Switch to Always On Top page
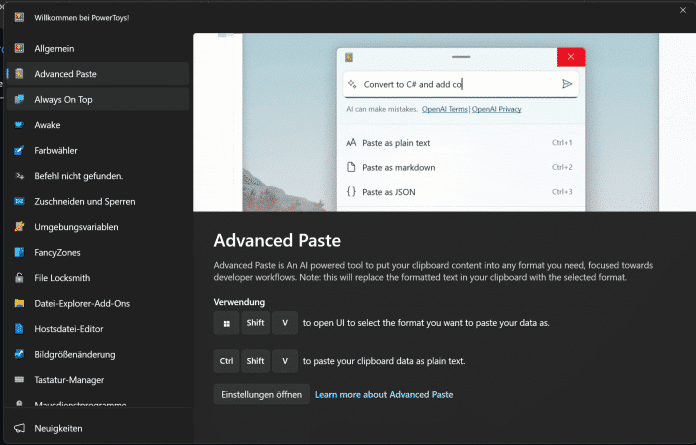 point(98,99)
